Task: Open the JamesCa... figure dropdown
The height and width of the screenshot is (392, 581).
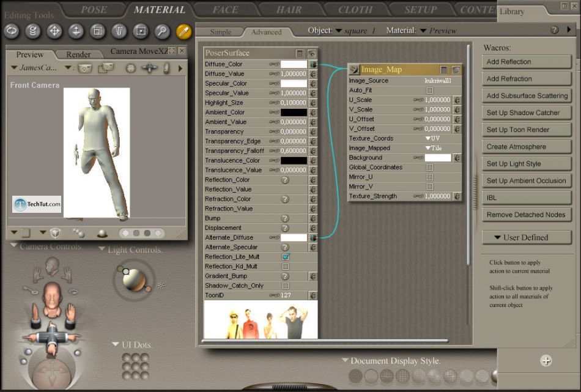Action: tap(14, 67)
